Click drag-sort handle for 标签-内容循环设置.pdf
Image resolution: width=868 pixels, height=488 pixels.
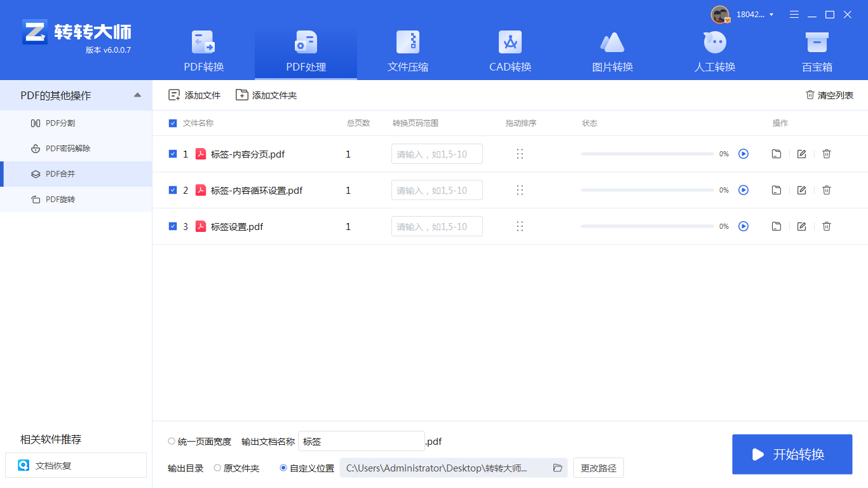click(x=520, y=190)
